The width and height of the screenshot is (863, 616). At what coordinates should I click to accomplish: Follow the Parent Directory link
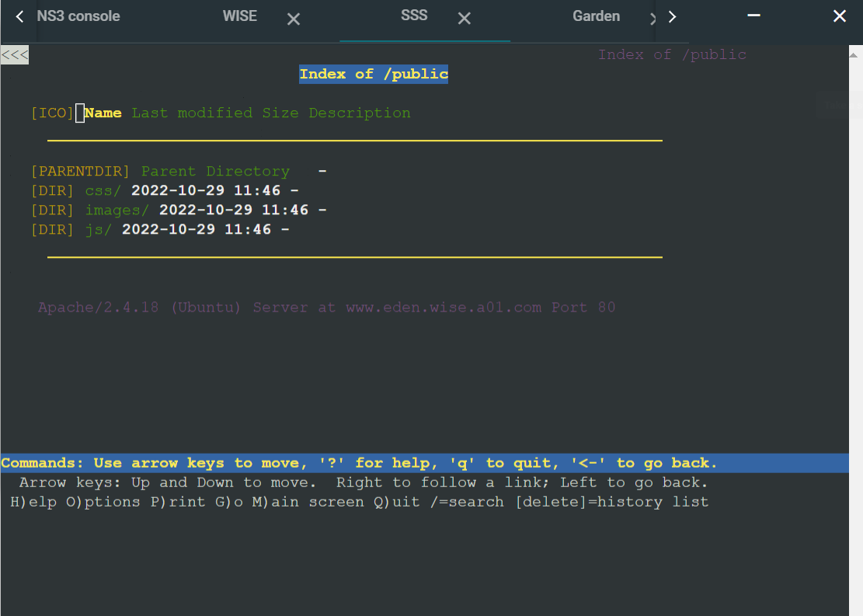[214, 171]
